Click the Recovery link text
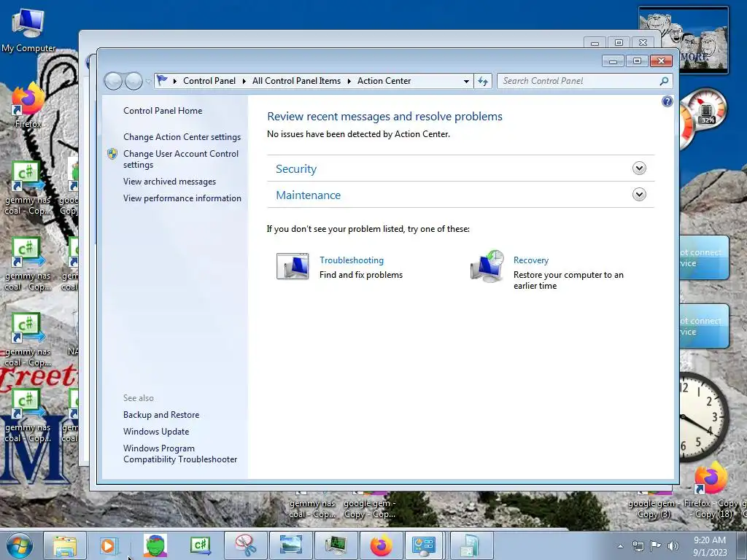Image resolution: width=747 pixels, height=560 pixels. click(531, 260)
